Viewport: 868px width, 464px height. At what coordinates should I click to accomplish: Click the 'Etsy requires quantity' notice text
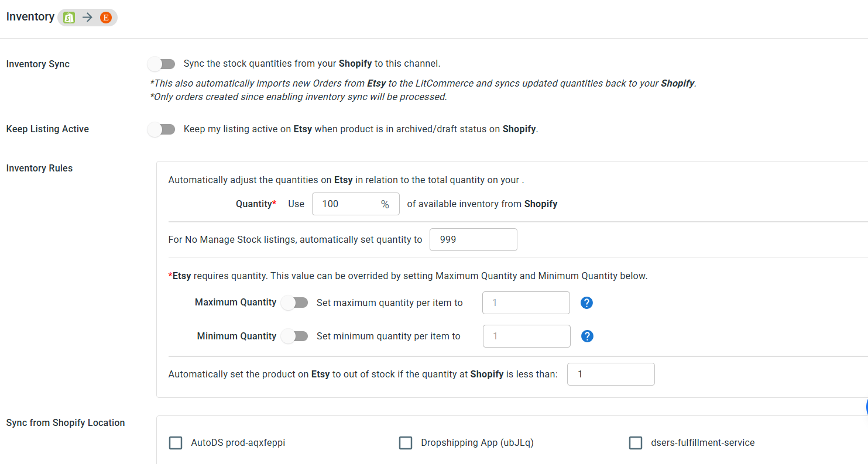coord(408,276)
